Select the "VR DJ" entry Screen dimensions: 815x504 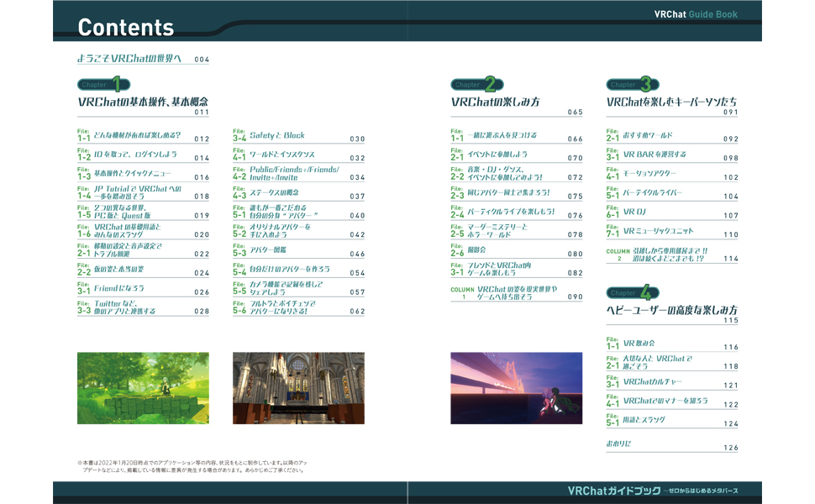pyautogui.click(x=634, y=212)
